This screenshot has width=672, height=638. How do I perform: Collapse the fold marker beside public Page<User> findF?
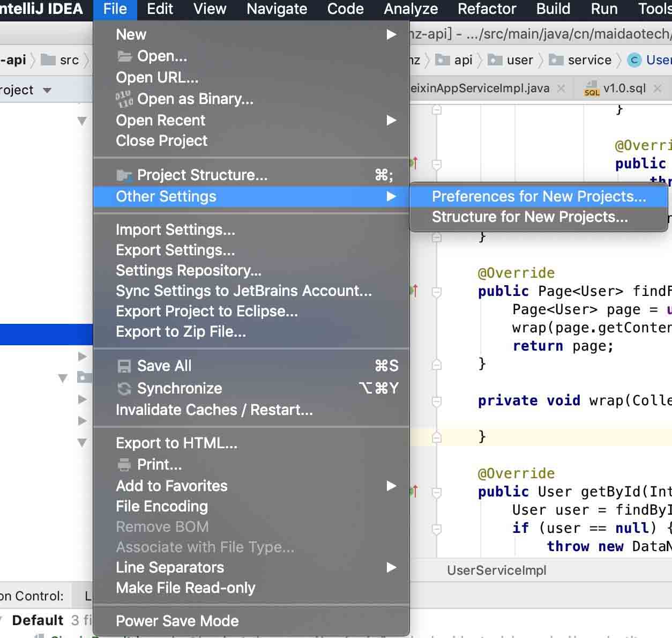(x=437, y=292)
